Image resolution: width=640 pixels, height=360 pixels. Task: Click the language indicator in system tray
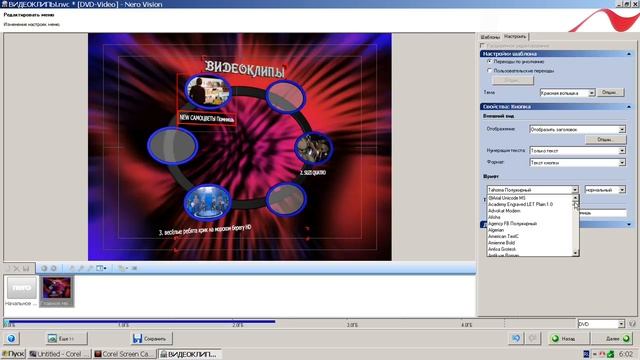coord(586,353)
